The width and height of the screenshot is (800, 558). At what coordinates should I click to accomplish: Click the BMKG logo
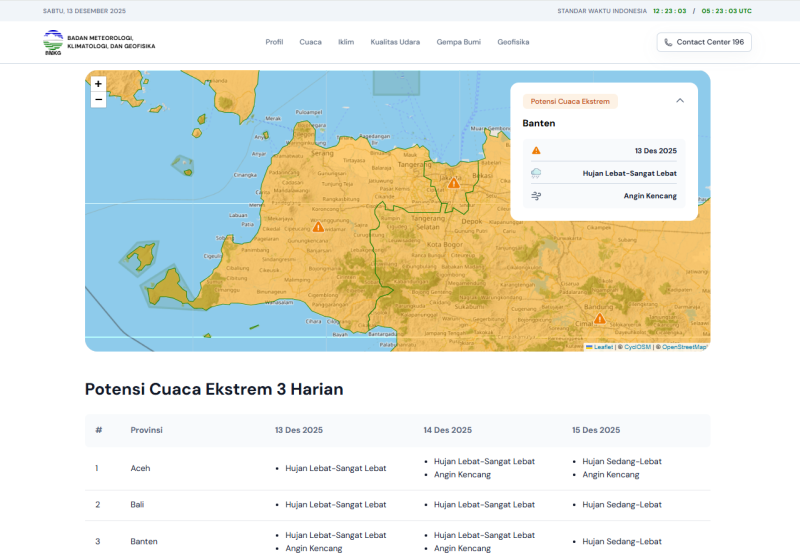click(53, 42)
